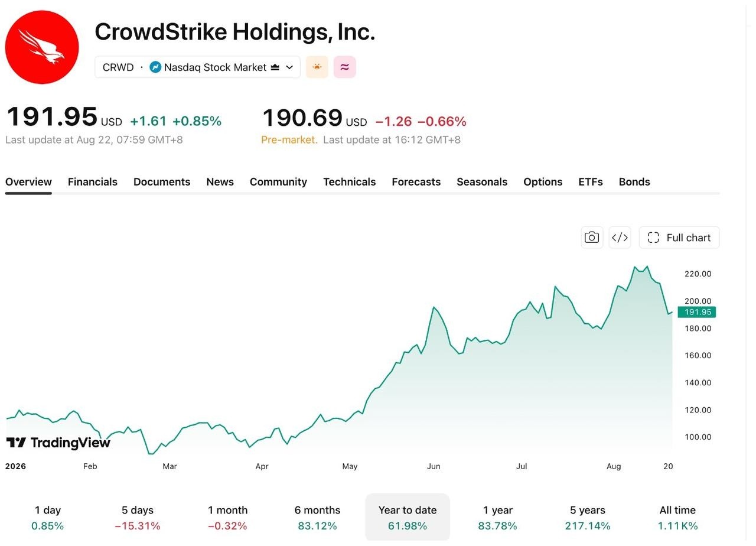The width and height of the screenshot is (756, 546).
Task: Click the TradingView logo on chart
Action: [x=58, y=443]
